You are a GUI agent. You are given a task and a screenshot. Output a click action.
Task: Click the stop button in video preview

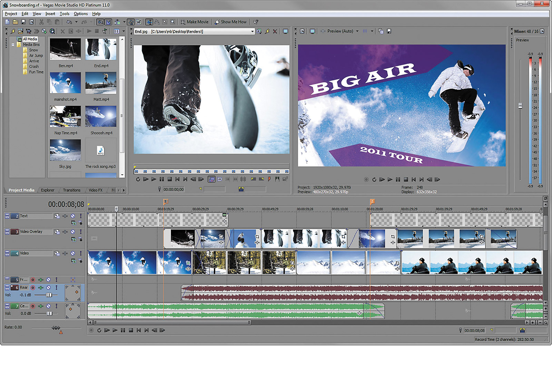[x=406, y=179]
